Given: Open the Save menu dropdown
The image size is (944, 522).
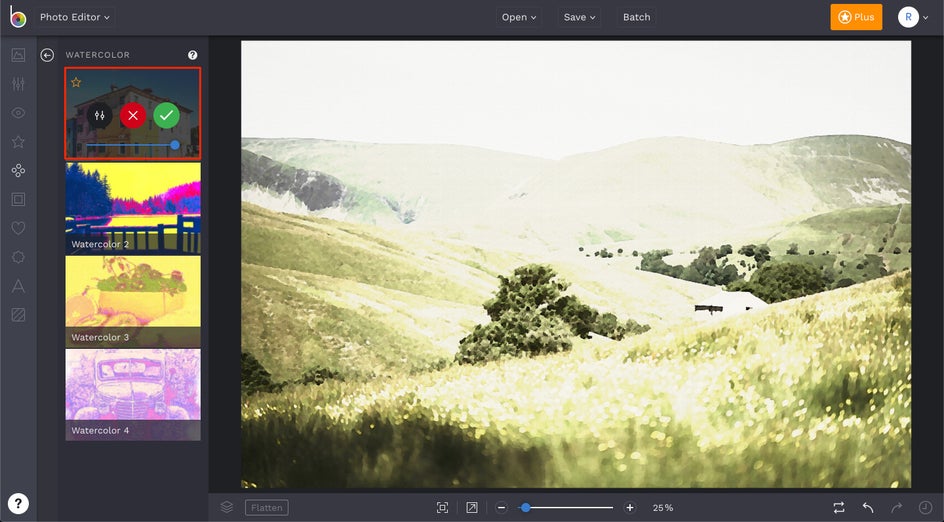Looking at the screenshot, I should point(579,17).
